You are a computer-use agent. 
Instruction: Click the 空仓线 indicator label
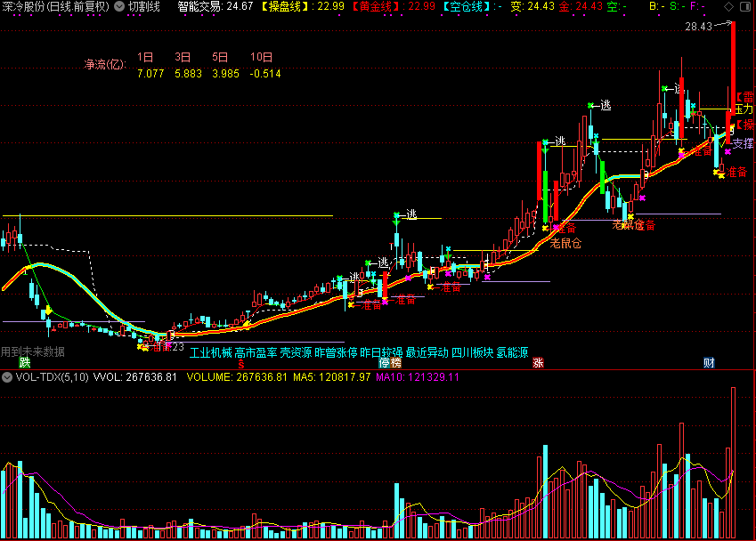click(466, 7)
